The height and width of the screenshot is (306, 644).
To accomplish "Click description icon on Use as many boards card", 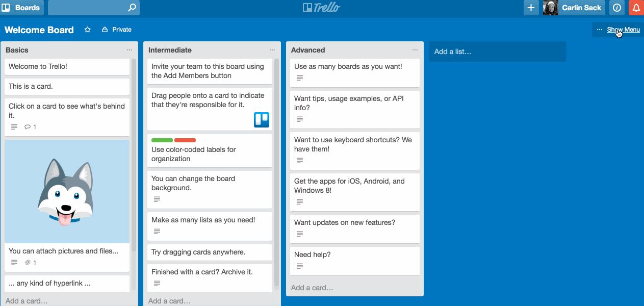I will tap(300, 78).
